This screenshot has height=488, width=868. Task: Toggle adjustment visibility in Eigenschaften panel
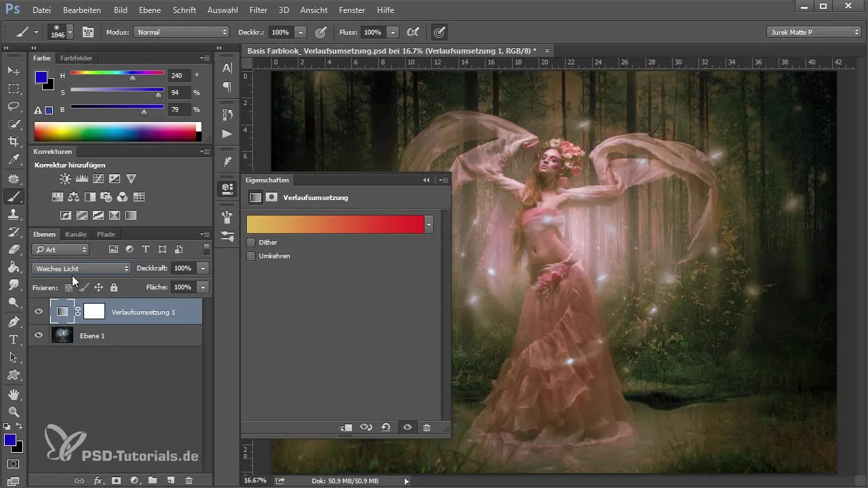407,428
